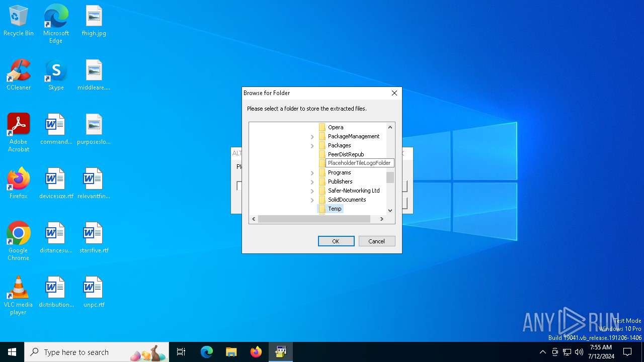The width and height of the screenshot is (644, 362).
Task: Open the CCleaner desktop shortcut
Action: pyautogui.click(x=19, y=75)
